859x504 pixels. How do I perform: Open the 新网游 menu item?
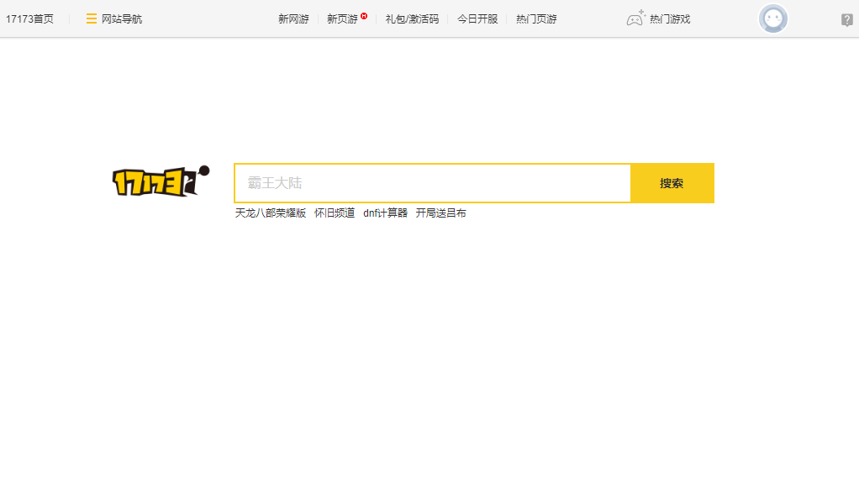293,18
